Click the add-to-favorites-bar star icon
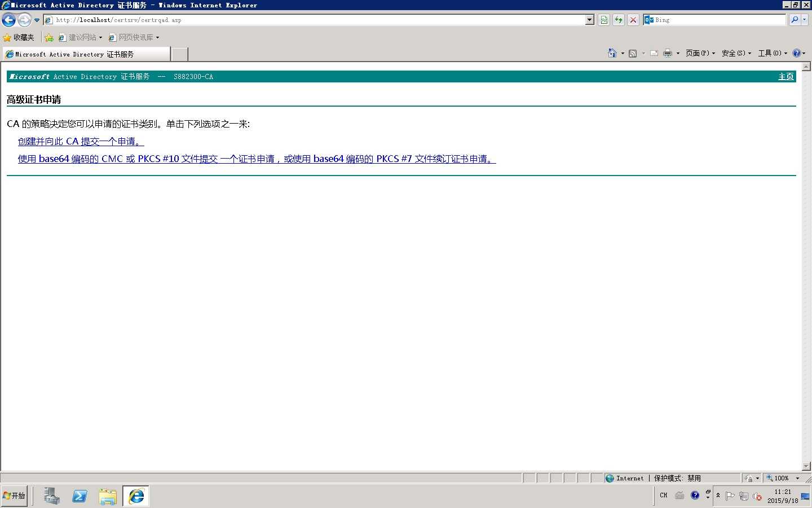Screen dimensions: 812x508 [x=49, y=37]
